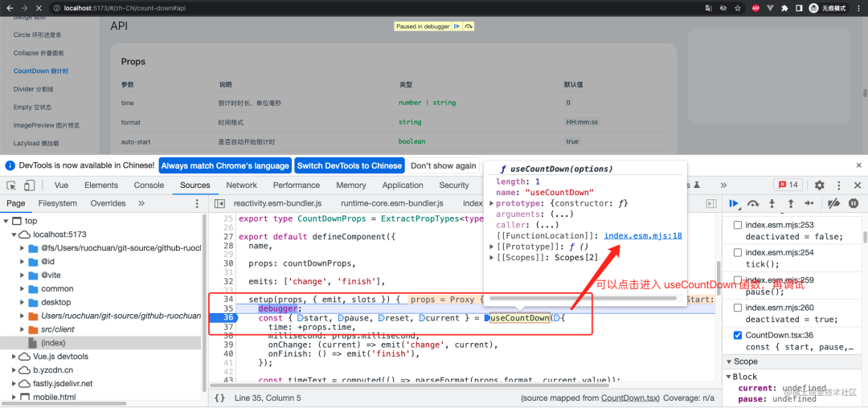The height and width of the screenshot is (408, 868).
Task: Expand the Vue.js devtools node
Action: (x=14, y=356)
